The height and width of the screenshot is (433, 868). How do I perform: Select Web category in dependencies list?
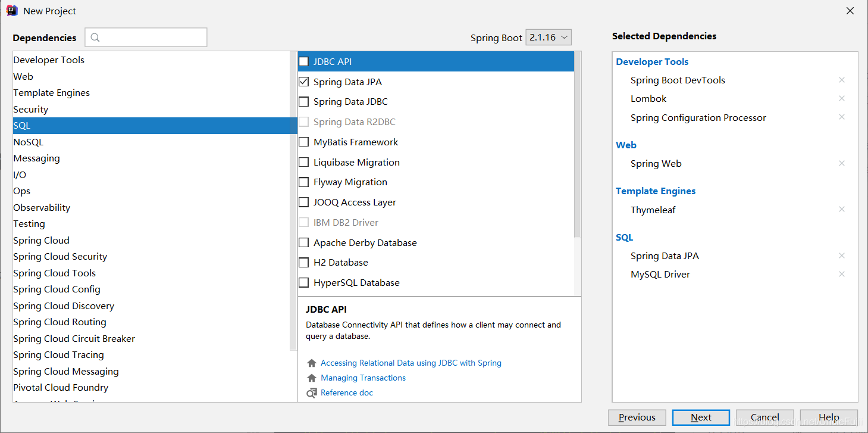coord(151,76)
